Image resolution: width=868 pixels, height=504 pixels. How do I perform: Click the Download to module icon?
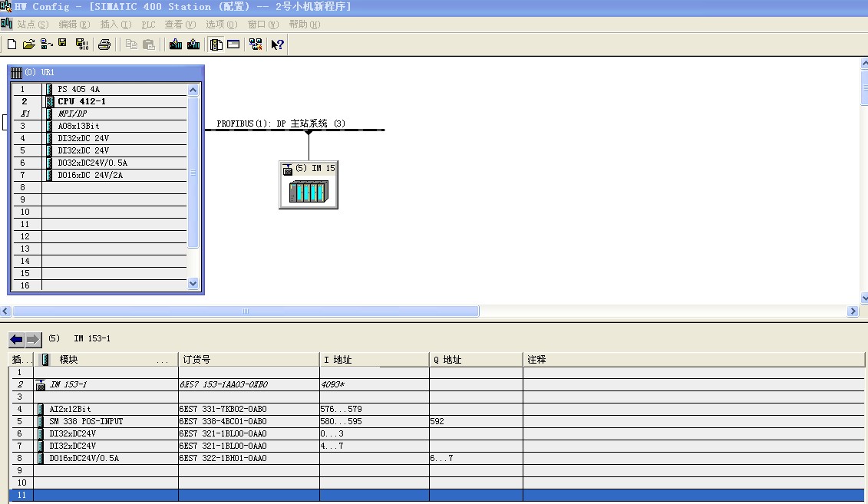[x=176, y=44]
